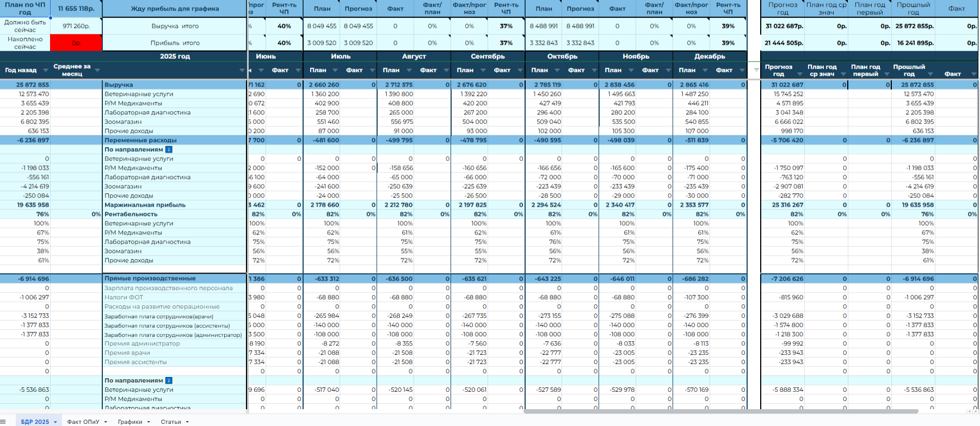Select Маржинальная прибыль row label
Screen dimensions: 980x426
(175, 205)
